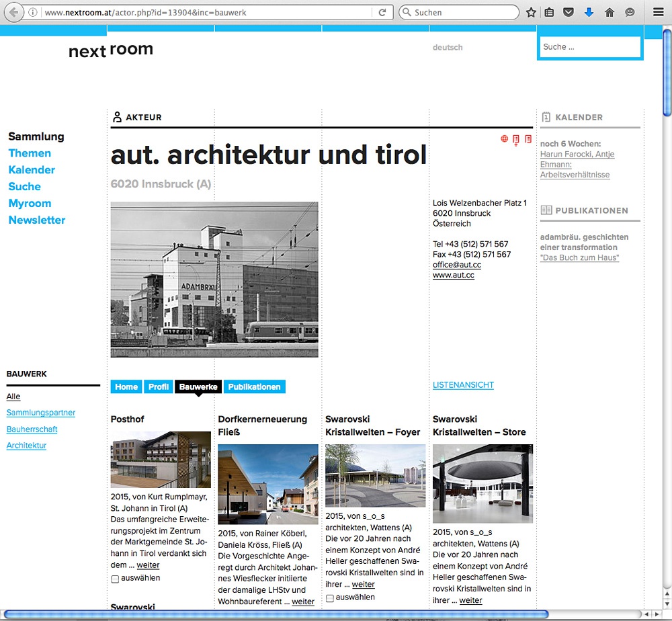Image resolution: width=672 pixels, height=621 pixels.
Task: Switch to the Profil tab
Action: coord(159,387)
